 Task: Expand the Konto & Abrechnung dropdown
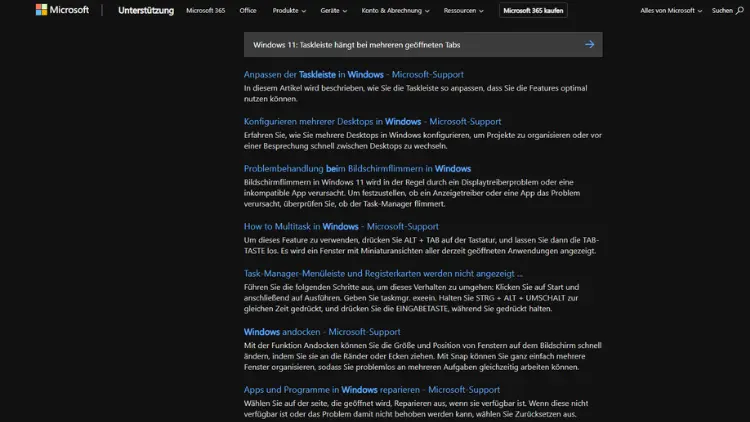(x=395, y=11)
